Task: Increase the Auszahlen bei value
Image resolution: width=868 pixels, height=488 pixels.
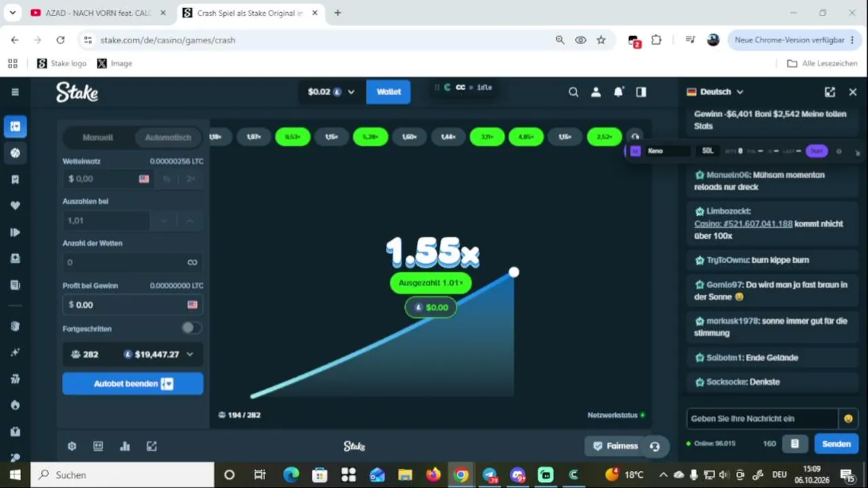Action: [190, 221]
